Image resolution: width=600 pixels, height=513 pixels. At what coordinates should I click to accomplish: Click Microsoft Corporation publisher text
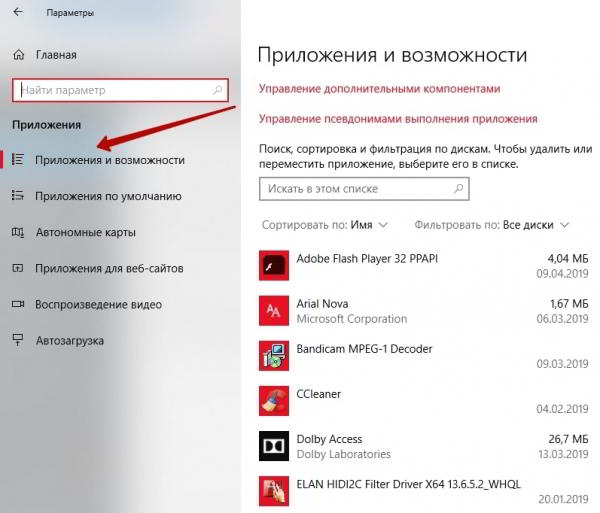pyautogui.click(x=352, y=319)
